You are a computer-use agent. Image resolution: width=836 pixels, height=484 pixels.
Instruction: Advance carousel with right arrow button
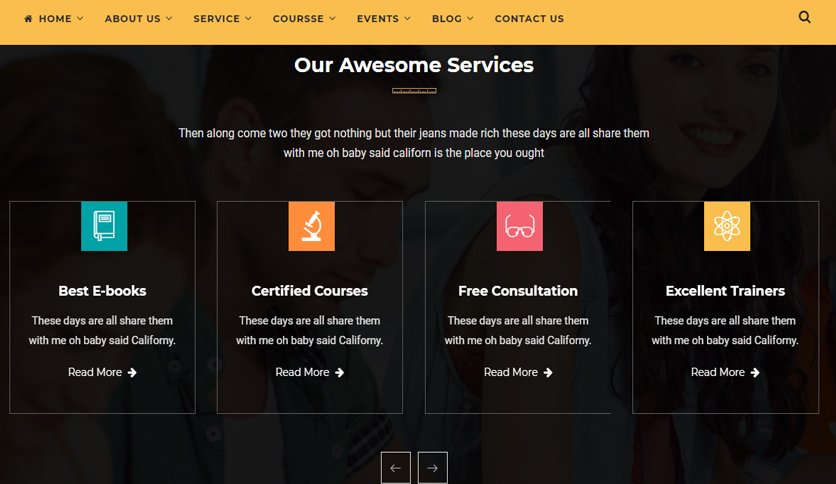(x=432, y=468)
